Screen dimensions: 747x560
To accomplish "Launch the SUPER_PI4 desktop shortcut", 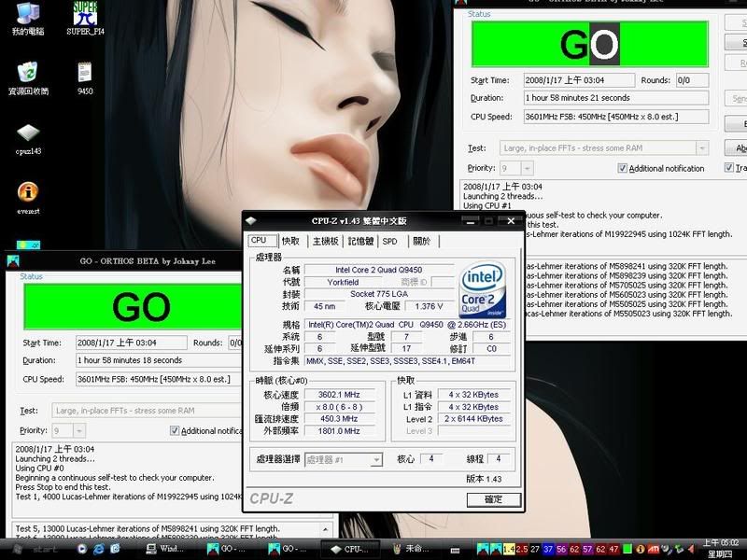I will [x=85, y=19].
